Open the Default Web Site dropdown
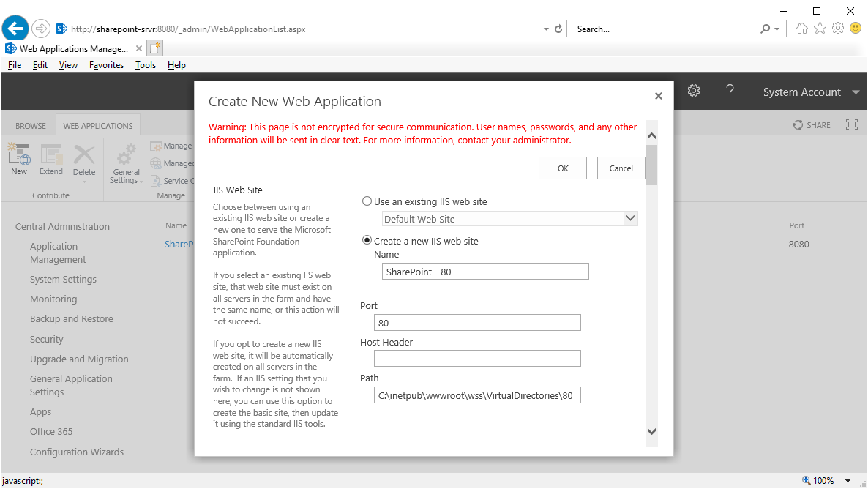The image size is (868, 489). tap(630, 218)
